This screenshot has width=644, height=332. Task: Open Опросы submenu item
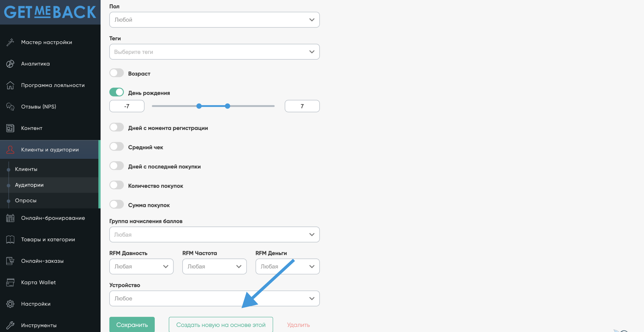point(26,201)
